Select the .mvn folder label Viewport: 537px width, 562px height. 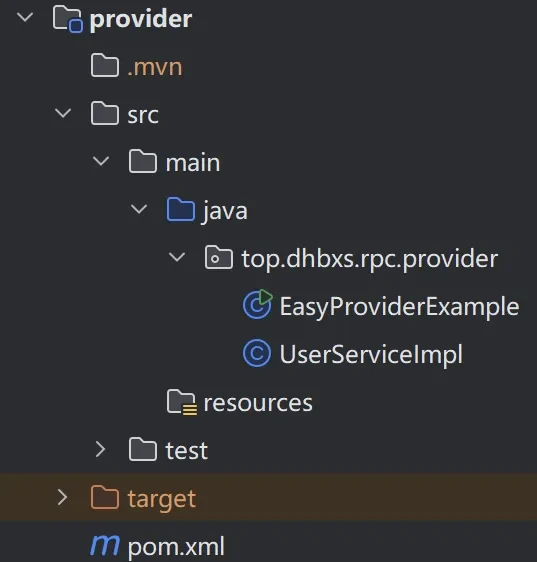155,67
